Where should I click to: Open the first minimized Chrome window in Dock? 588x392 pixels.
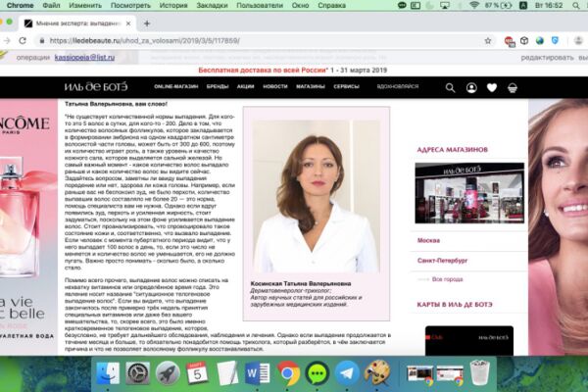point(419,374)
